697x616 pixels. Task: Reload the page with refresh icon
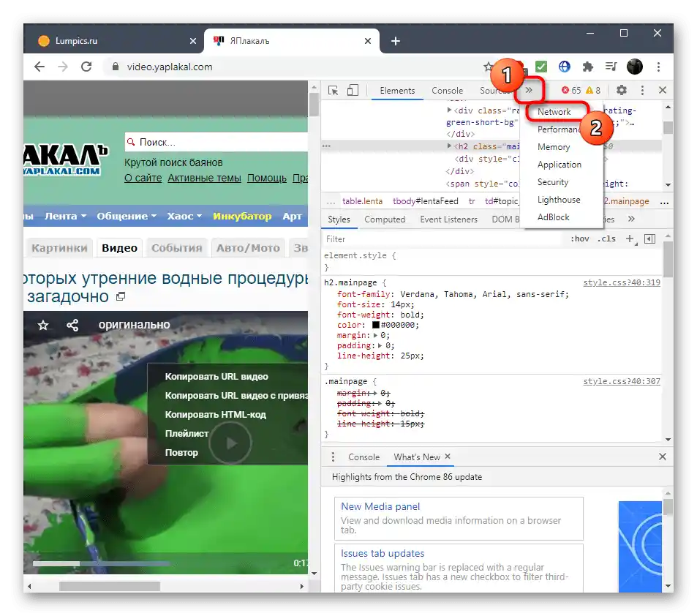[x=86, y=67]
